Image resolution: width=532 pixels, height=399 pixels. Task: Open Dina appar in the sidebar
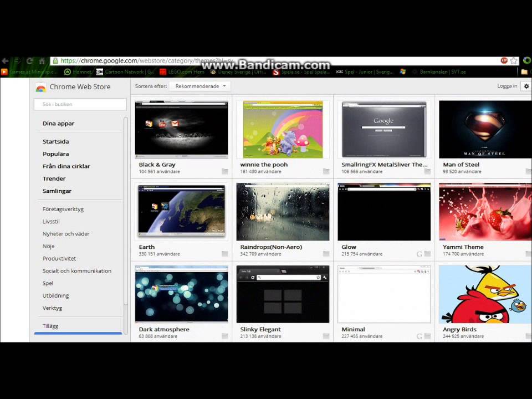58,124
